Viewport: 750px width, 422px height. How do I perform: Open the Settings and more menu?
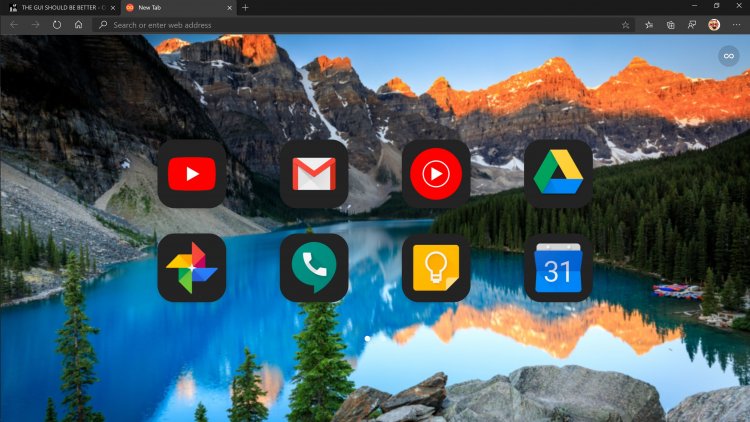tap(737, 25)
